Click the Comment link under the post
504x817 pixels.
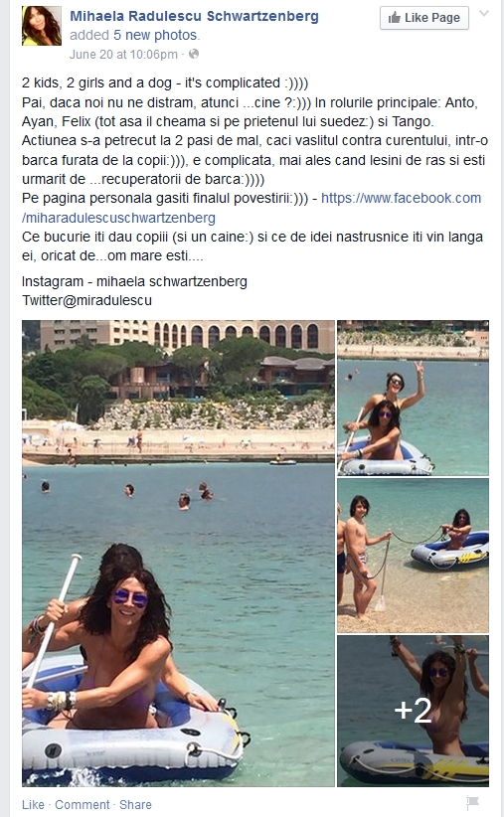pos(83,804)
